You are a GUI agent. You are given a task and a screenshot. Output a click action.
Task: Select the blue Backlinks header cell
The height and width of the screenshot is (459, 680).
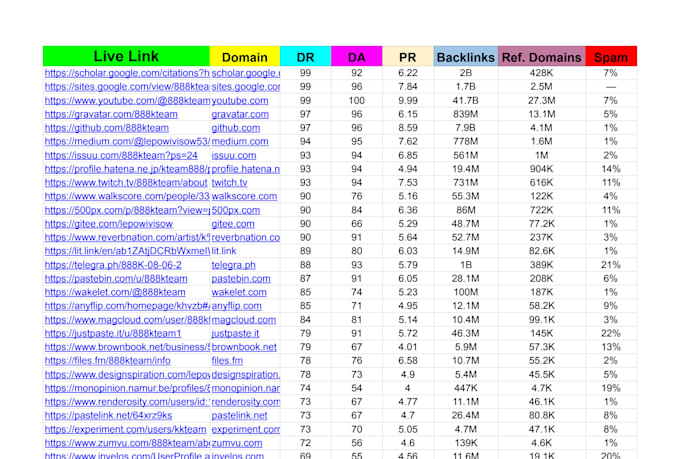tap(466, 56)
